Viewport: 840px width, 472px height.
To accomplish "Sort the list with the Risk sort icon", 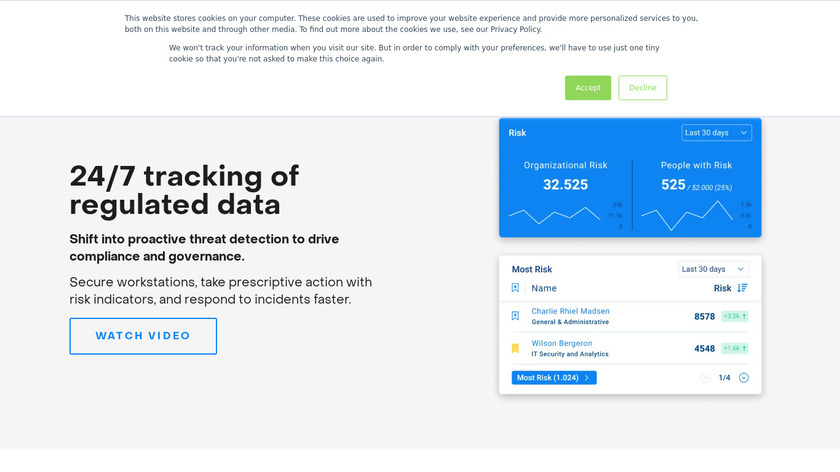I will pyautogui.click(x=742, y=288).
